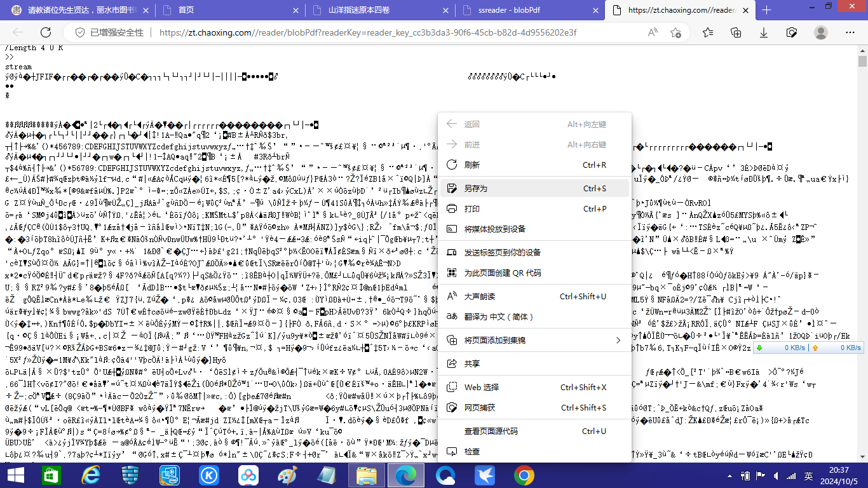Choose 将媒体投放到设备 menu entry
Image resolution: width=868 pixels, height=488 pixels.
point(534,229)
